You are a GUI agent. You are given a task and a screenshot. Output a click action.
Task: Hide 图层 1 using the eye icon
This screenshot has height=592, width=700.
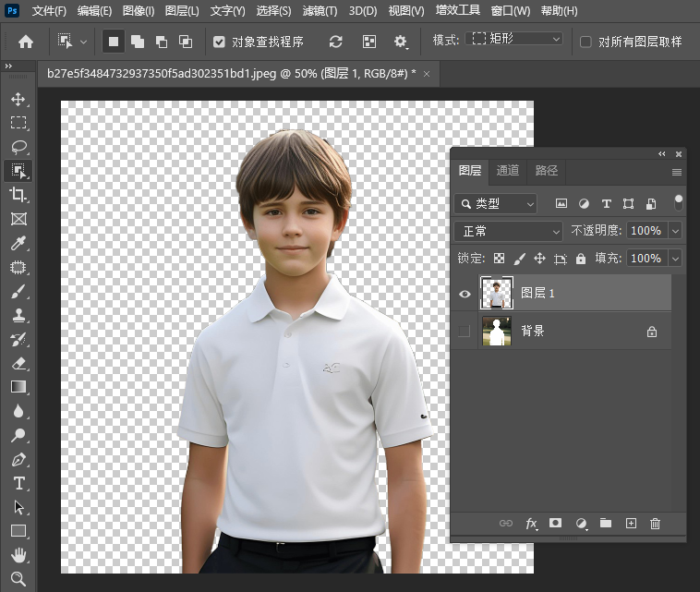pyautogui.click(x=465, y=294)
